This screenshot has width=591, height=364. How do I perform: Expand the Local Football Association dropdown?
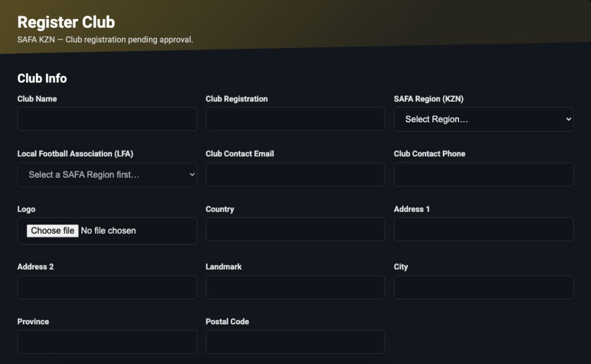click(107, 174)
